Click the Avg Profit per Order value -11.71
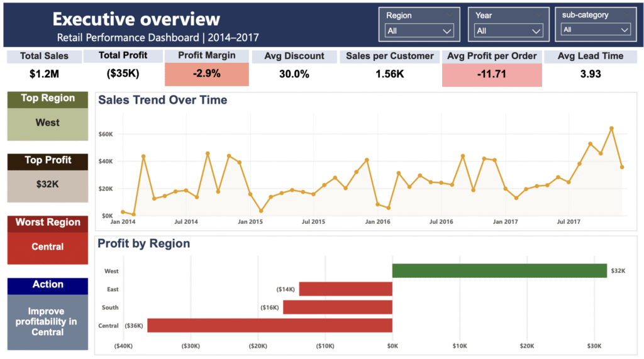Viewport: 644px width, 359px height. point(492,74)
